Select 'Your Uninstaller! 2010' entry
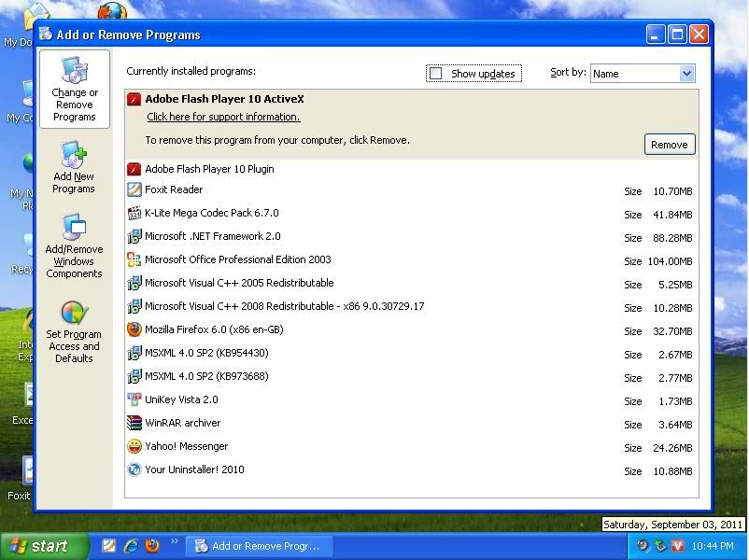Image resolution: width=749 pixels, height=560 pixels. coord(194,469)
